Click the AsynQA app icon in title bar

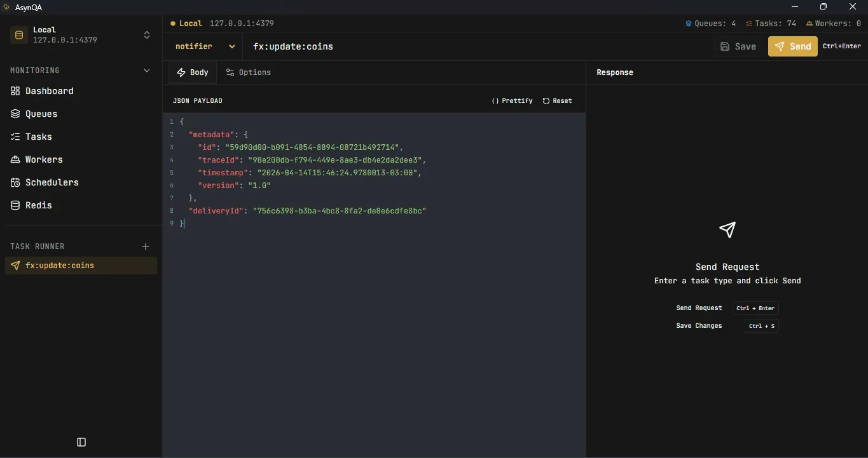point(6,7)
